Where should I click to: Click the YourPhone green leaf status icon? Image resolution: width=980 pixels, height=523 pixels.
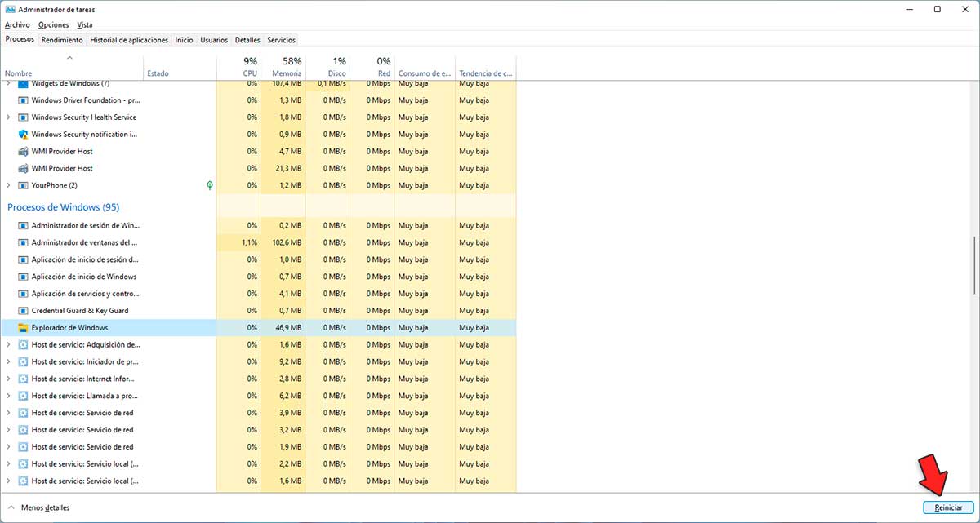click(x=210, y=185)
